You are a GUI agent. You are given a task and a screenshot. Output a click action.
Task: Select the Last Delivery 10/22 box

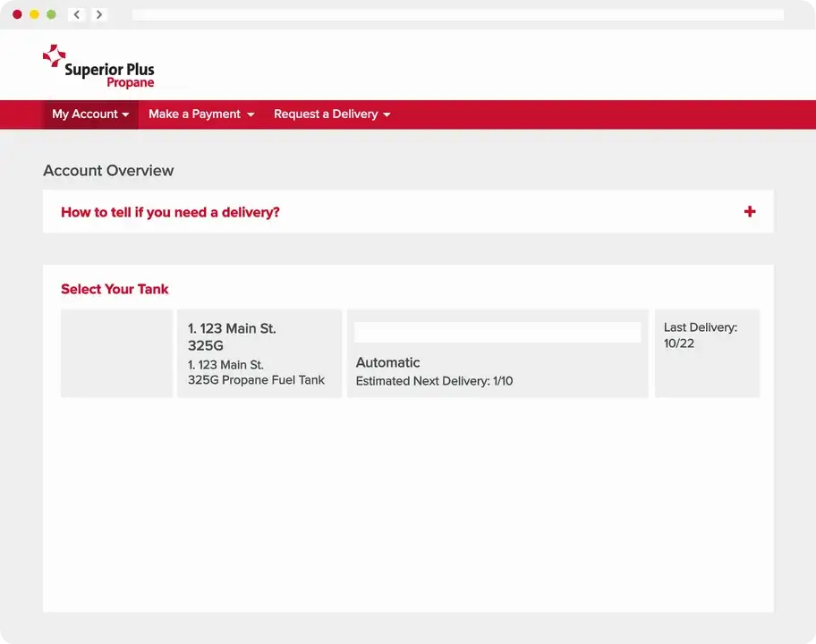tap(707, 353)
